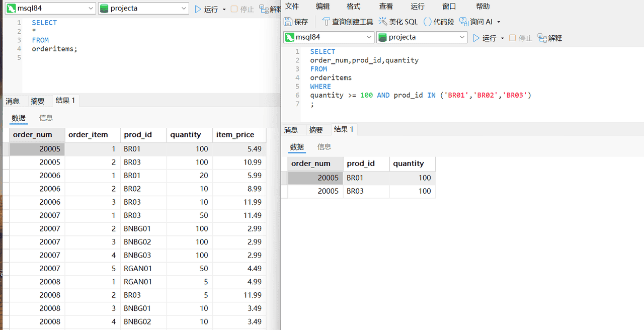This screenshot has height=330, width=644.
Task: Click the item_price column header
Action: pyautogui.click(x=235, y=134)
